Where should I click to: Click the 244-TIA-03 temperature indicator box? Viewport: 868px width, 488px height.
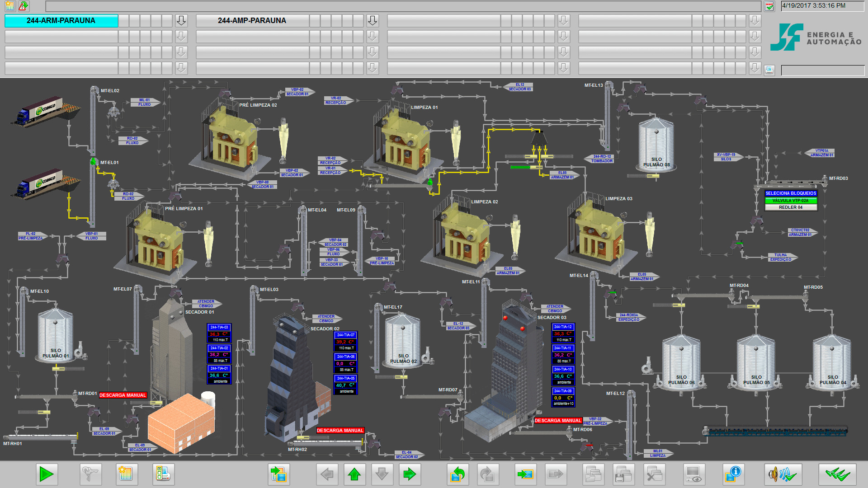219,327
